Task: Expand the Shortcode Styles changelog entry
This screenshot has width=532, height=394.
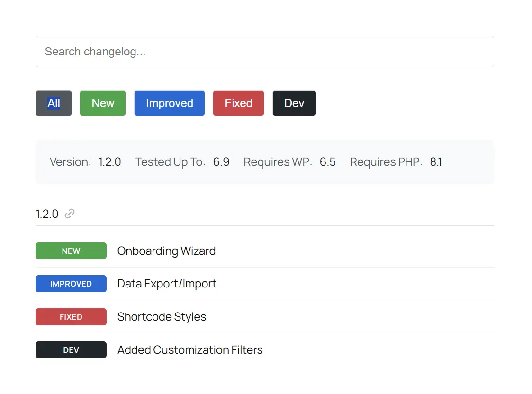Action: tap(162, 317)
